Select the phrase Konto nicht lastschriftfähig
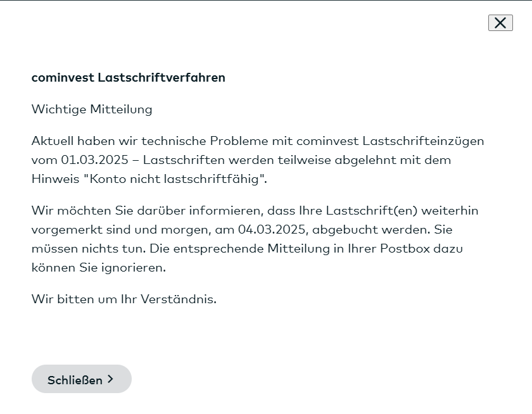Image resolution: width=532 pixels, height=414 pixels. click(x=174, y=179)
